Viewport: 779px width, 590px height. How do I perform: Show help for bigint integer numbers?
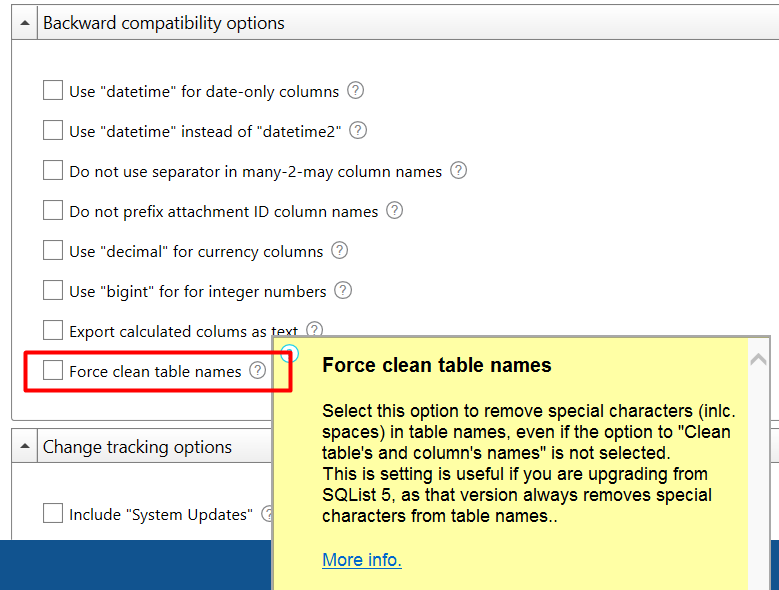pos(343,291)
